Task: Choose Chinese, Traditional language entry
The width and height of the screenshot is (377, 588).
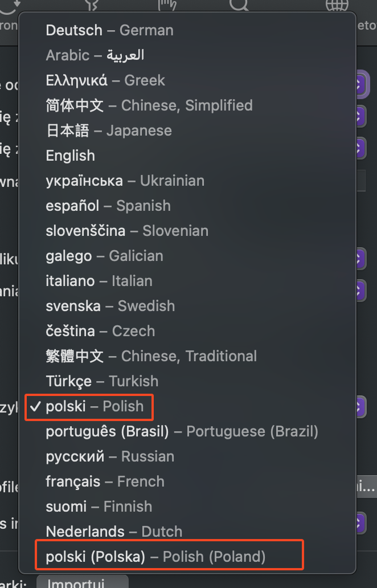Action: tap(151, 356)
